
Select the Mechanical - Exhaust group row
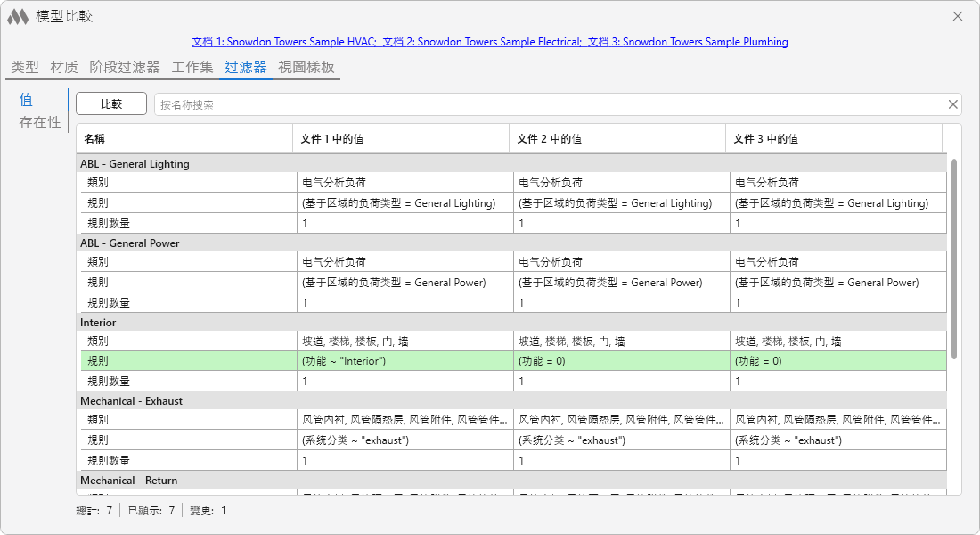pyautogui.click(x=511, y=401)
